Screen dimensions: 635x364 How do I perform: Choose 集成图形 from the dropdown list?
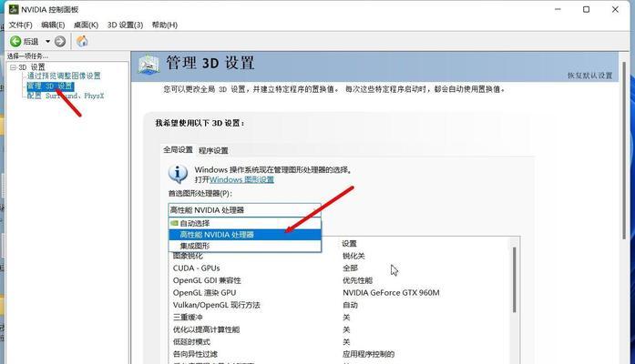(x=244, y=246)
